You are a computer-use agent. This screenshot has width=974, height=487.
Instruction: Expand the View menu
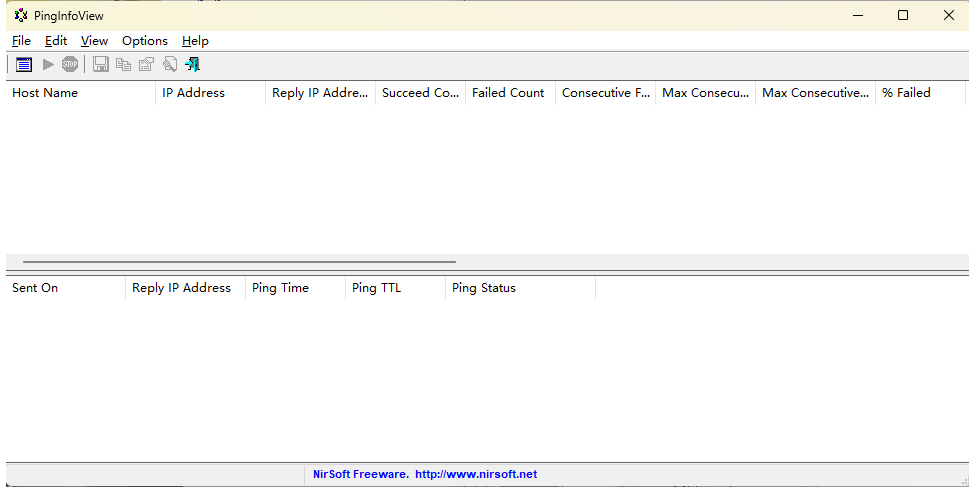click(94, 41)
